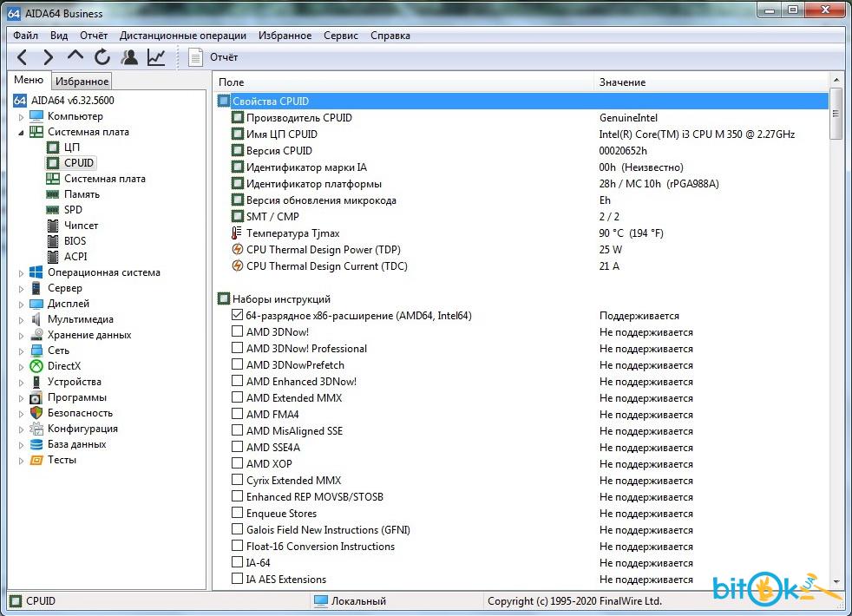Collapse the Системная плата tree node arrow
Screen dimensions: 852x616
[21, 132]
